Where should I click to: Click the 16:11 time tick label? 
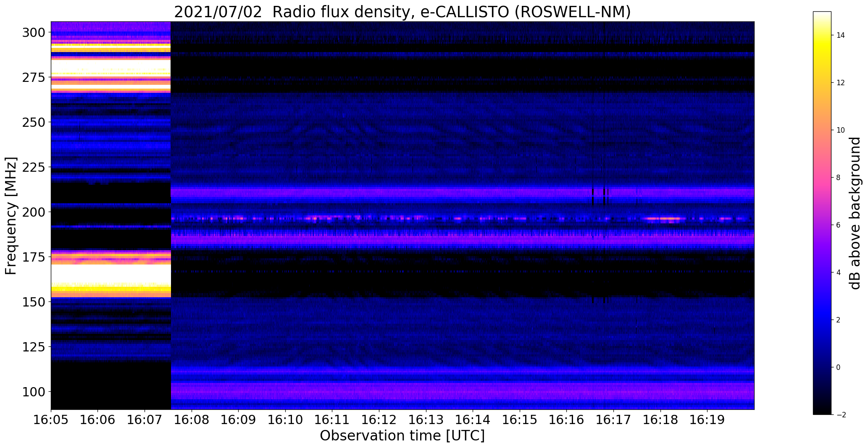pos(332,419)
